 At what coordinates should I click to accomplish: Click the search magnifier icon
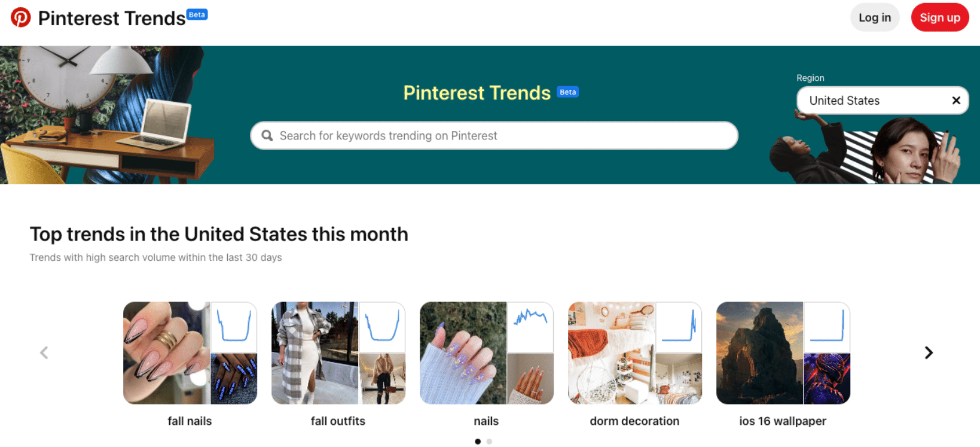267,136
